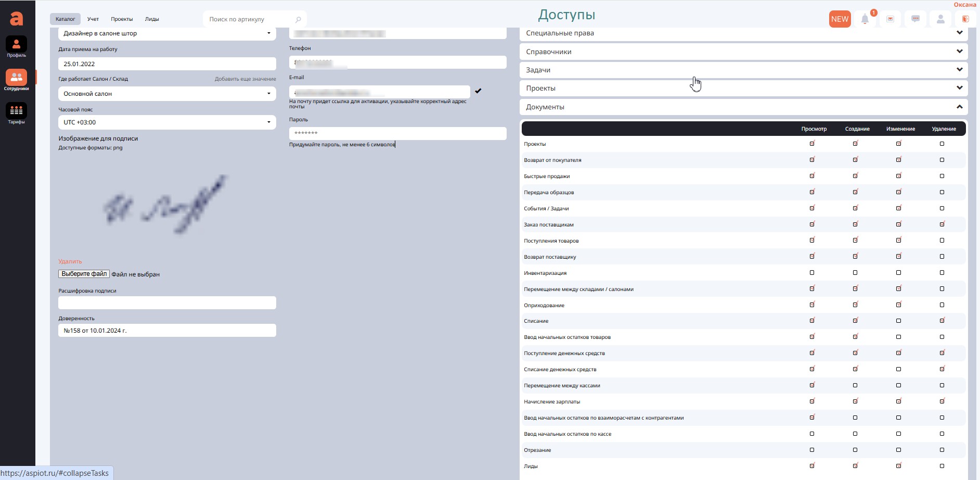Click the Расшифровка подписи input field
Image resolution: width=980 pixels, height=480 pixels.
167,303
